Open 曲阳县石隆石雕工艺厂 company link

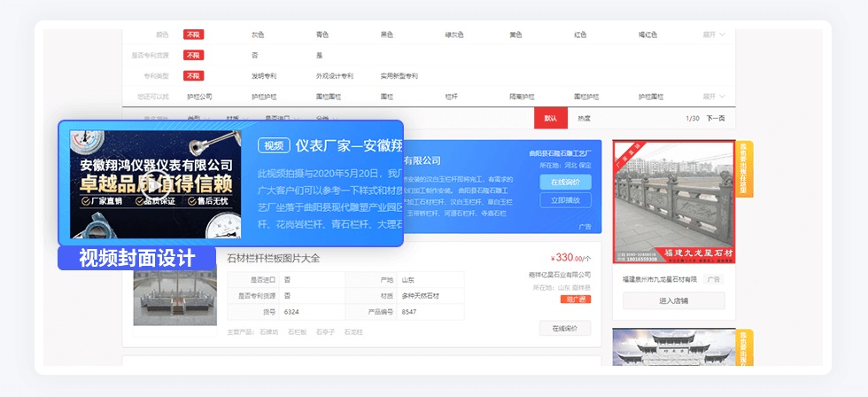pyautogui.click(x=560, y=153)
